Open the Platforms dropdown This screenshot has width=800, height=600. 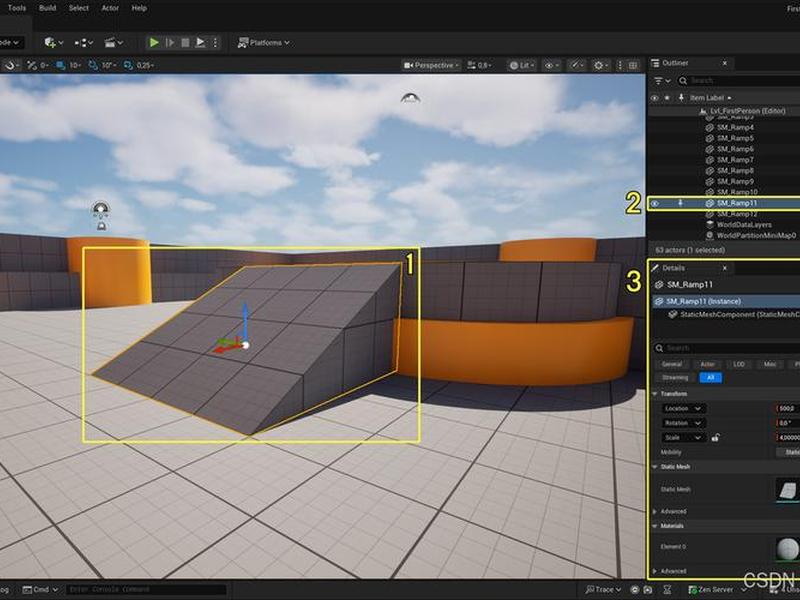[x=263, y=43]
